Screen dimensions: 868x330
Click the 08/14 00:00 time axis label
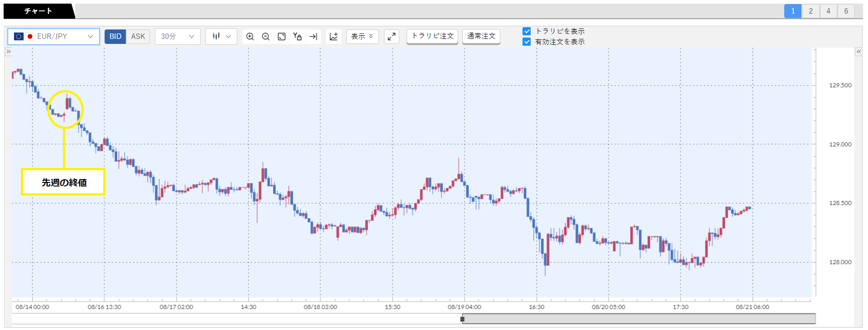click(x=32, y=307)
